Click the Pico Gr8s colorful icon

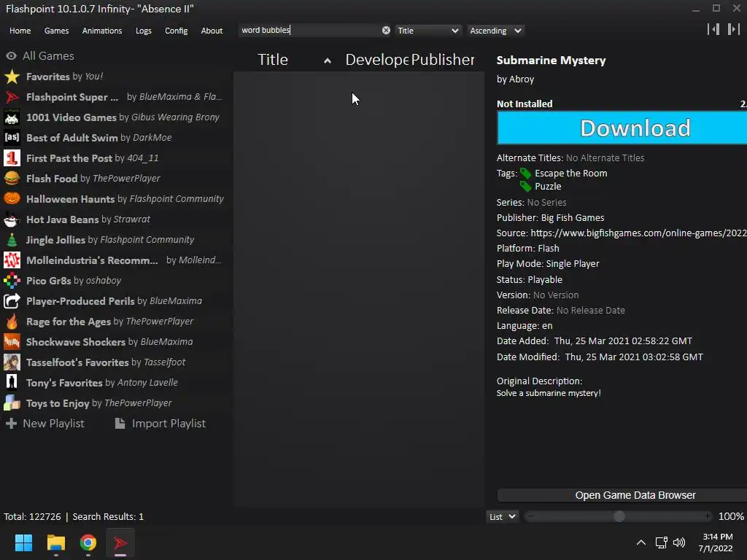click(x=12, y=281)
